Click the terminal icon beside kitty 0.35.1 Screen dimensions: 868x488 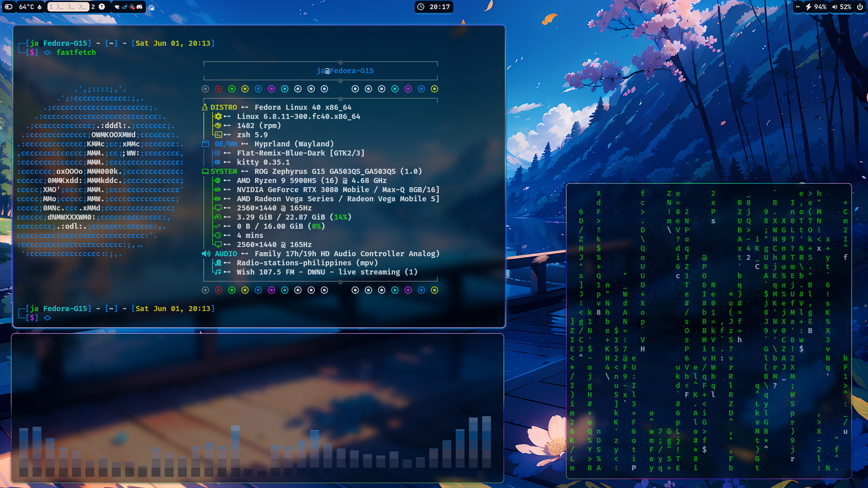[217, 162]
